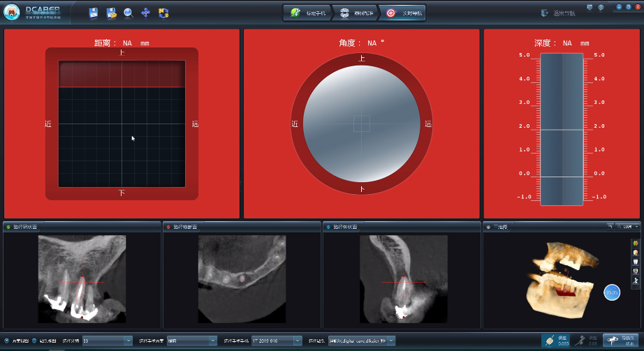This screenshot has height=351, width=644.
Task: Select the tooth render preset in 3D view
Action: tap(635, 262)
